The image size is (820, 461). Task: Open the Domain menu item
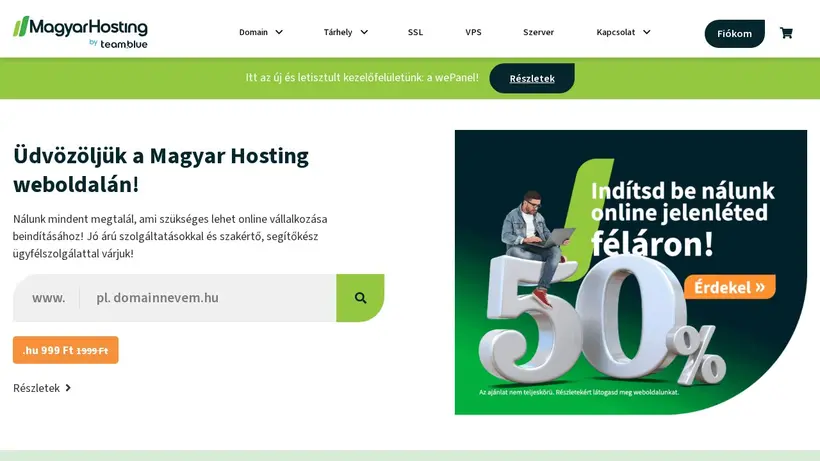click(x=253, y=32)
